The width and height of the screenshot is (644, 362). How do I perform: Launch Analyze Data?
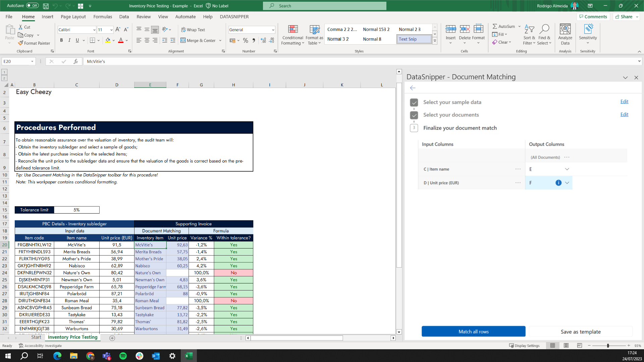(x=565, y=35)
